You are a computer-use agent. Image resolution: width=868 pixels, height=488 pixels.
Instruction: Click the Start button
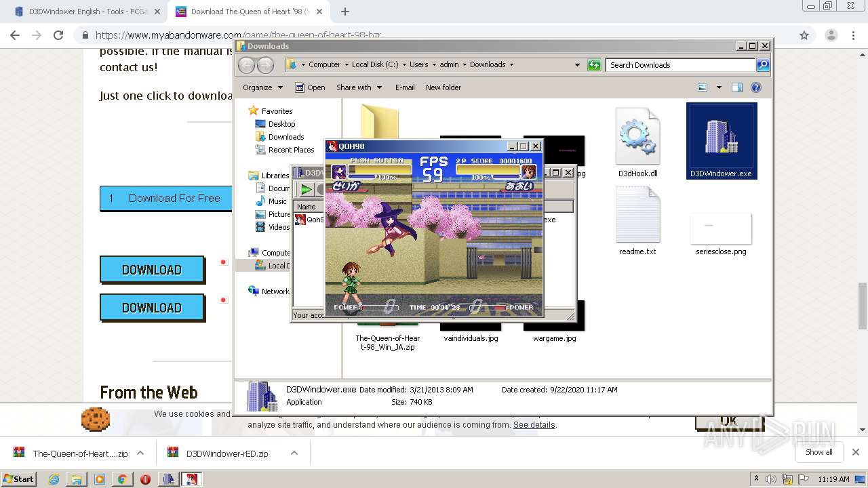19,479
